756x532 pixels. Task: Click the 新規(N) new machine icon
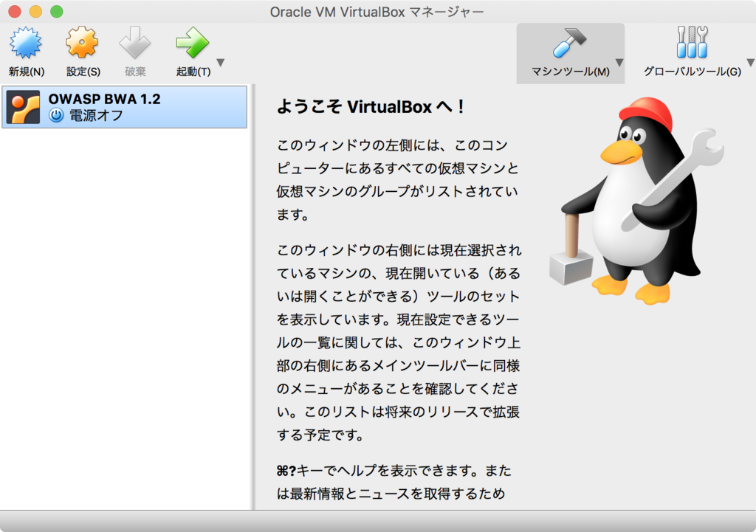click(26, 43)
